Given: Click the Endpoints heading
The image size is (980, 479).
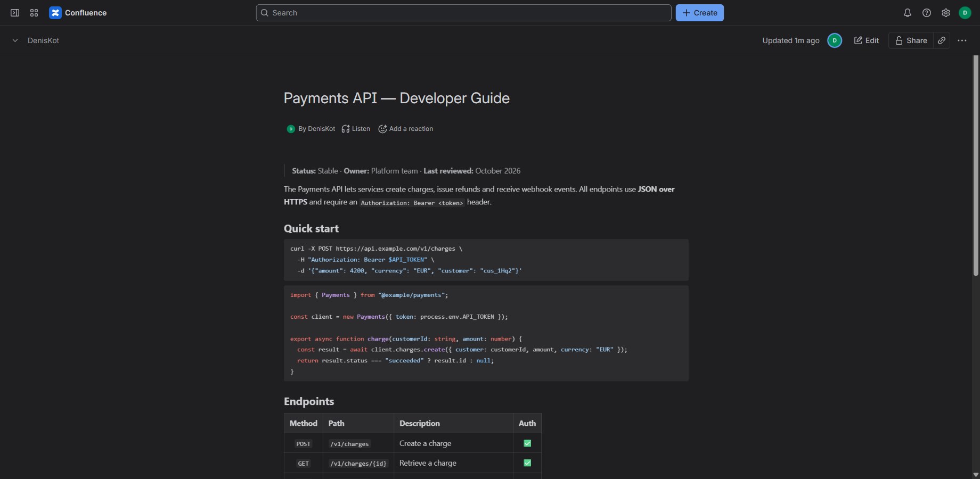Looking at the screenshot, I should click(309, 401).
